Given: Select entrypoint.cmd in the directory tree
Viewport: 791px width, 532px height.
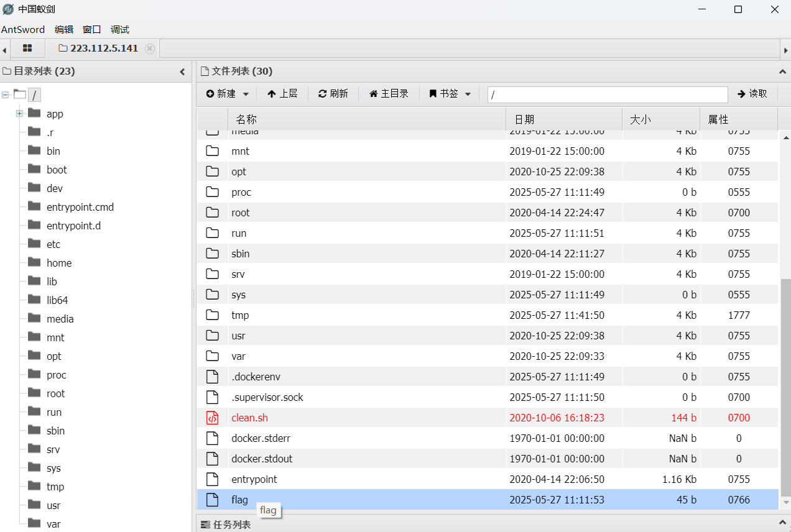Looking at the screenshot, I should tap(80, 207).
